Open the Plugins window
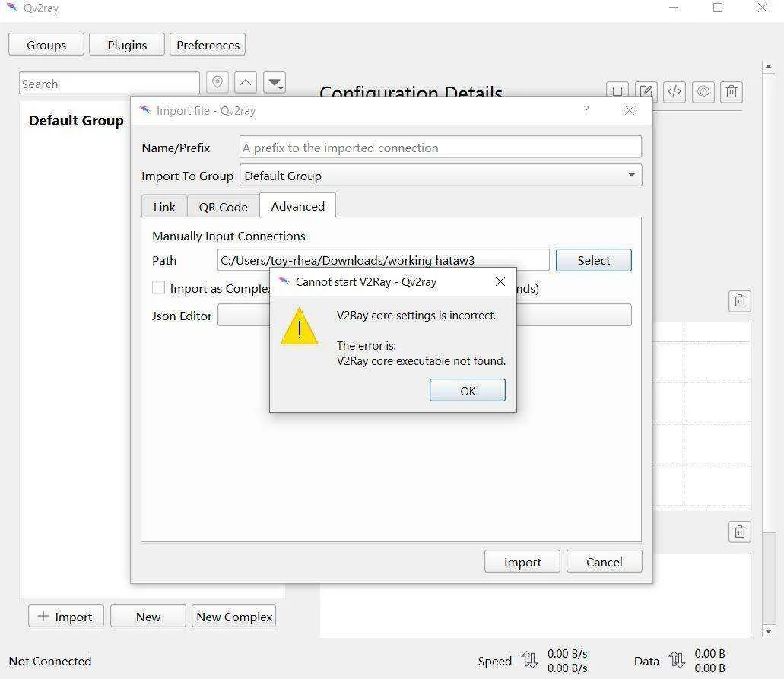Viewport: 784px width, 679px height. [x=127, y=45]
